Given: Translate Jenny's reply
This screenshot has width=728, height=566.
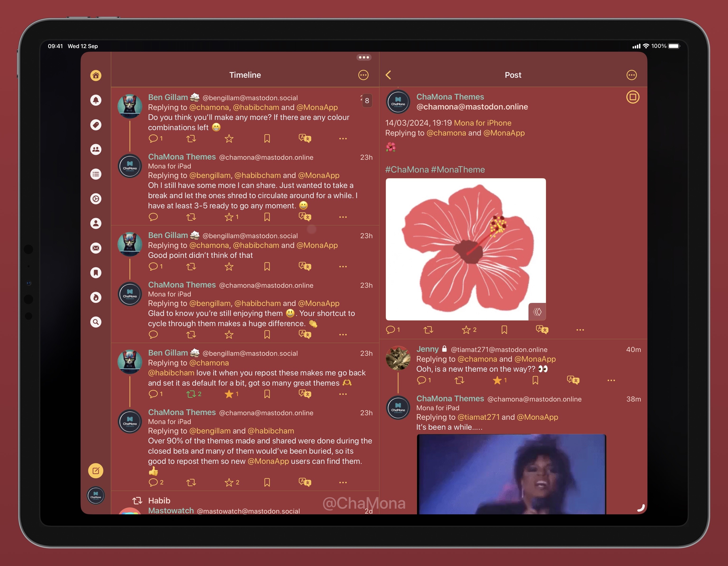Looking at the screenshot, I should [573, 380].
